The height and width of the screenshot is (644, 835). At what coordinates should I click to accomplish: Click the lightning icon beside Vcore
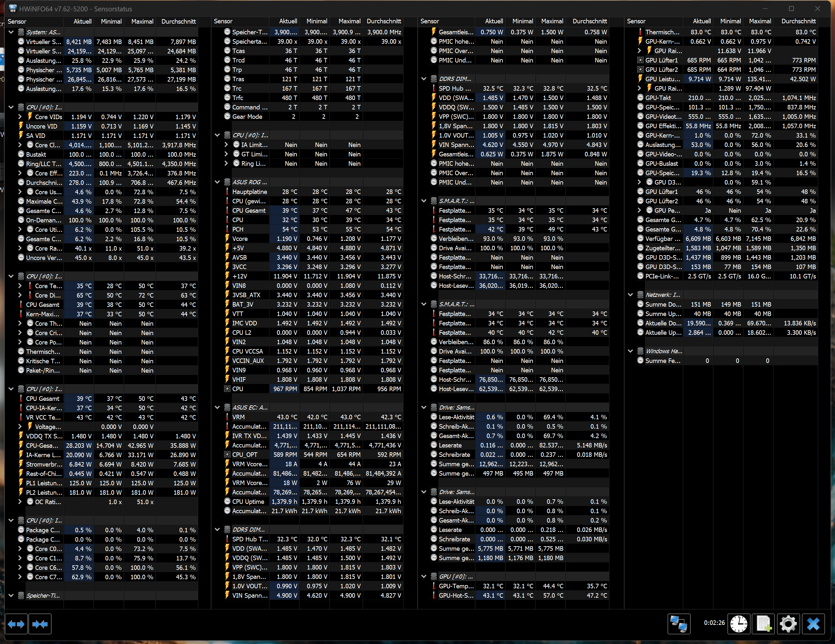(227, 239)
